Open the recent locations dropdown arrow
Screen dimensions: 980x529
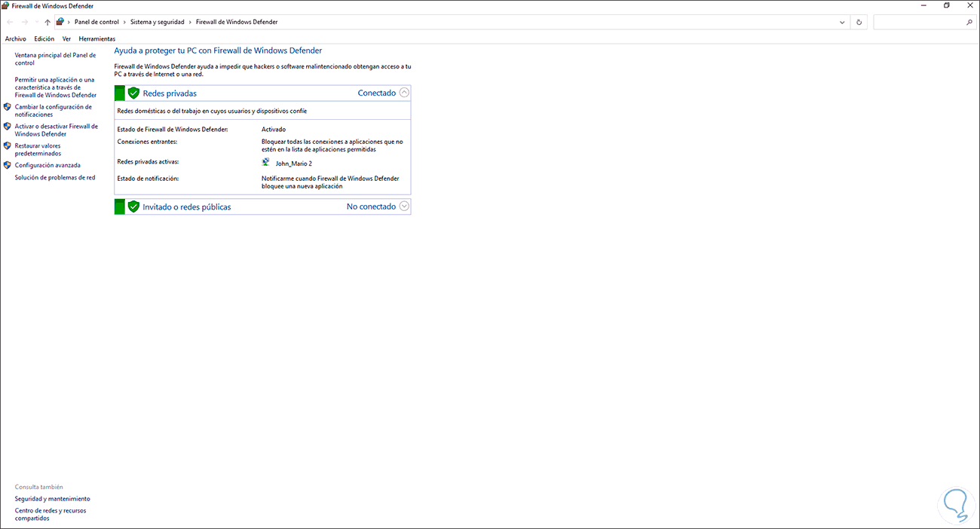click(36, 23)
